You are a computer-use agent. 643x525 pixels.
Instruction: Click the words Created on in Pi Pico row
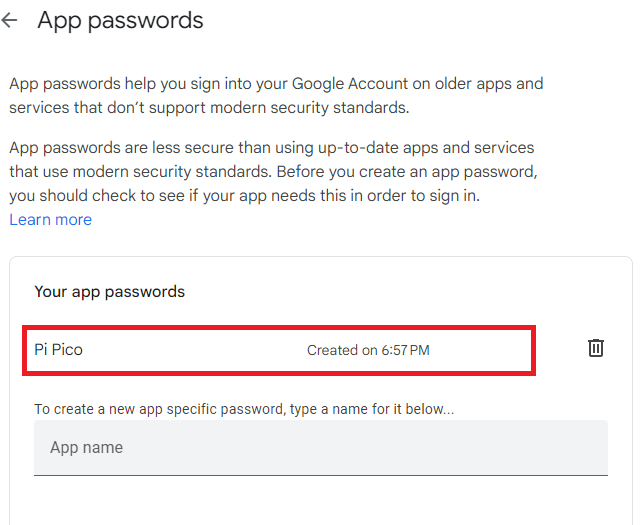pos(341,350)
